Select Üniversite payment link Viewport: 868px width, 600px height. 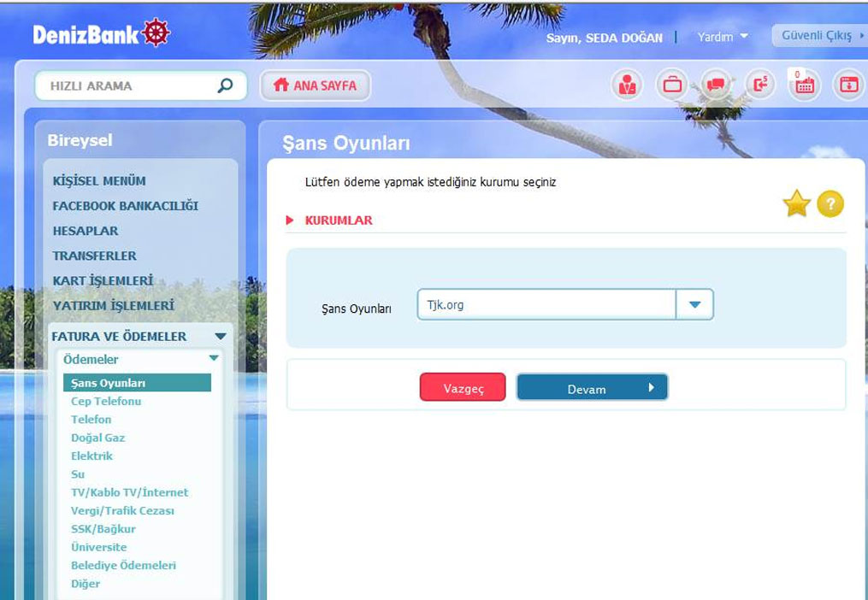tap(99, 547)
